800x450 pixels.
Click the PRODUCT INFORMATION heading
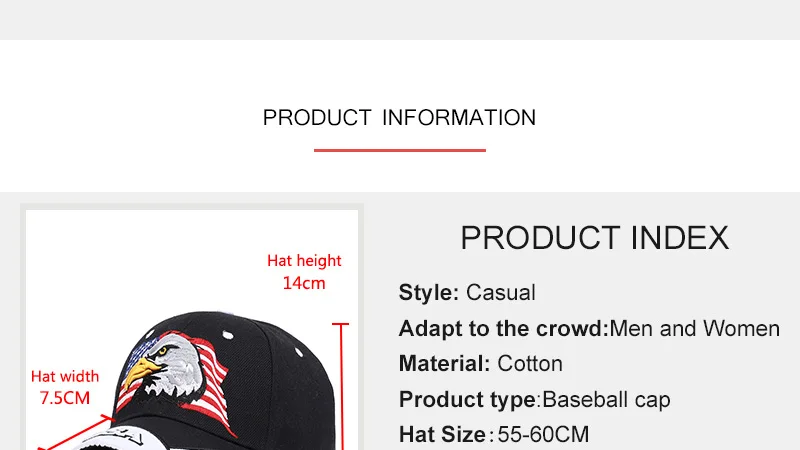point(399,118)
